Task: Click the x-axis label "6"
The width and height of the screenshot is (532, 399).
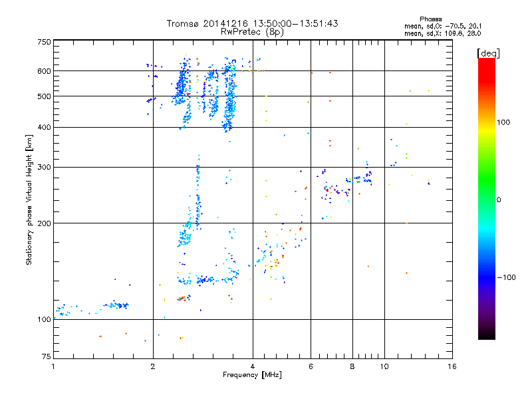Action: 311,366
